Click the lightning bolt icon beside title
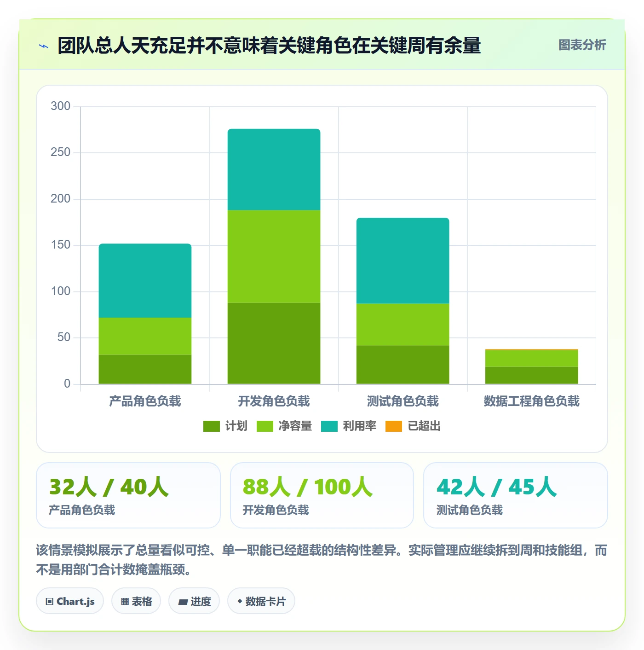This screenshot has height=650, width=644. click(44, 46)
